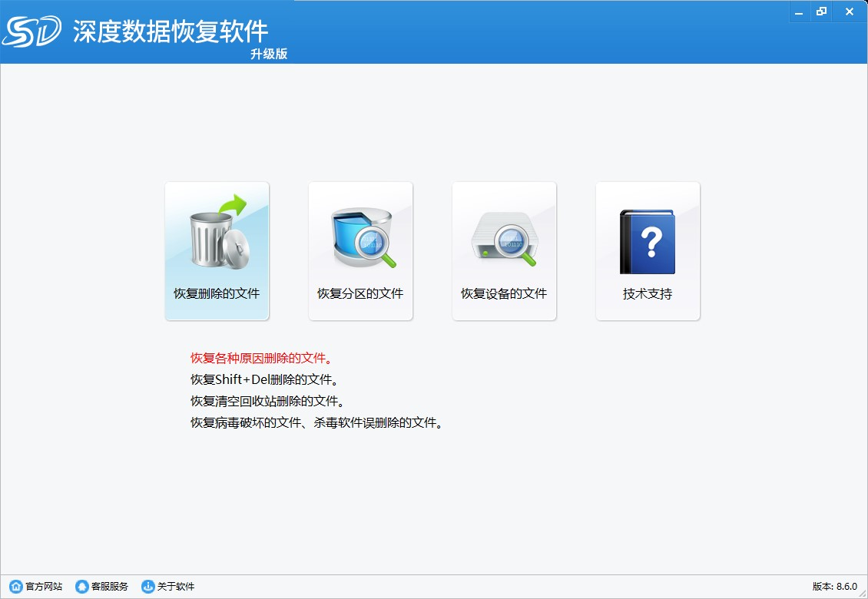Viewport: 868px width, 599px height.
Task: Open the 关于软件 link
Action: tap(176, 586)
